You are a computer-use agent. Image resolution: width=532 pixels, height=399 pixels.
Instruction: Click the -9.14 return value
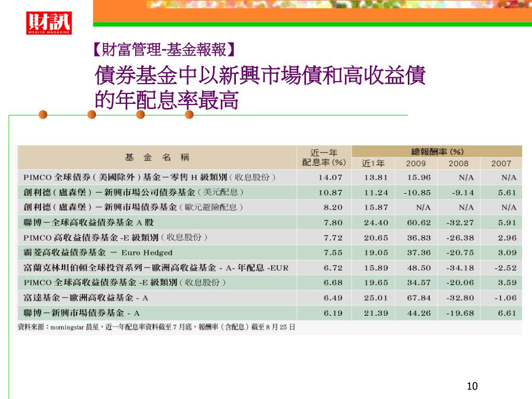(462, 192)
